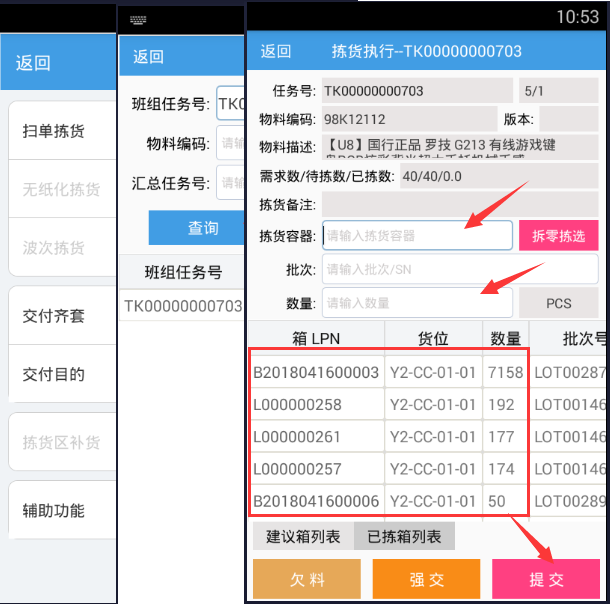Tap the keyboard icon in status bar
610x604 pixels.
(x=138, y=20)
